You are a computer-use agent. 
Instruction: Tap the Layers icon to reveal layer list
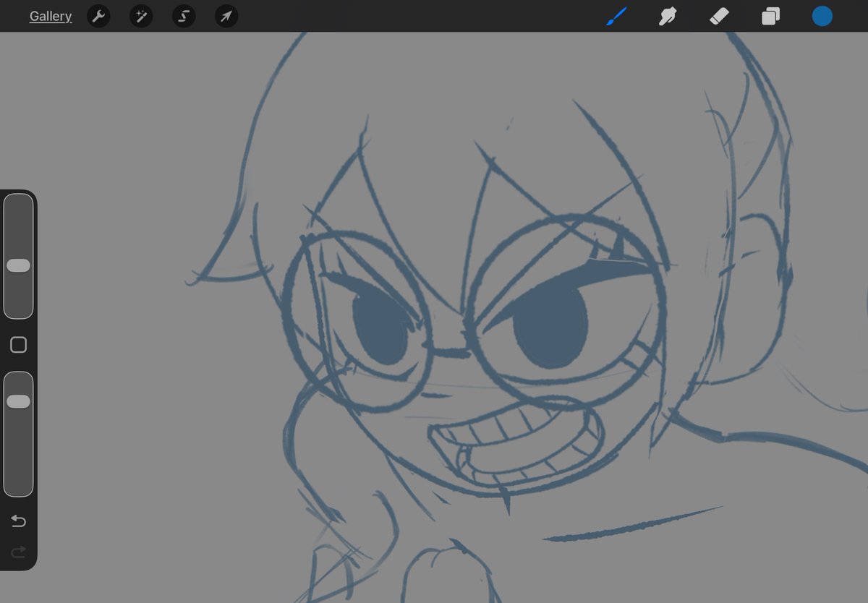click(x=770, y=16)
